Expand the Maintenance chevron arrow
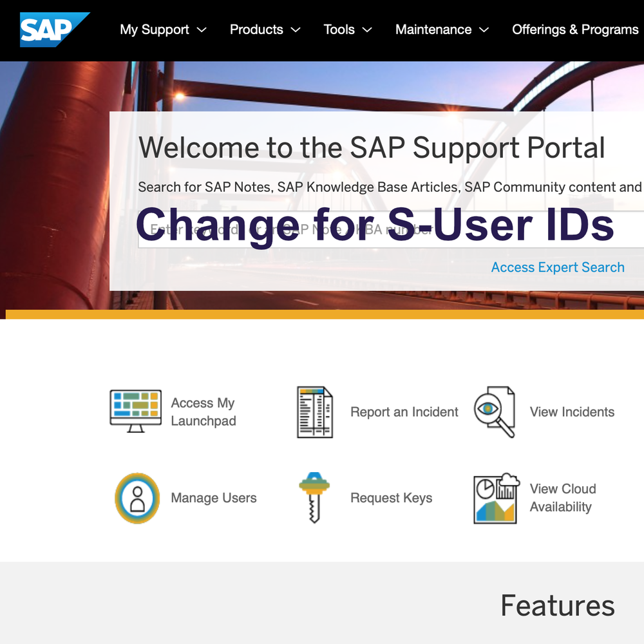 [x=484, y=30]
